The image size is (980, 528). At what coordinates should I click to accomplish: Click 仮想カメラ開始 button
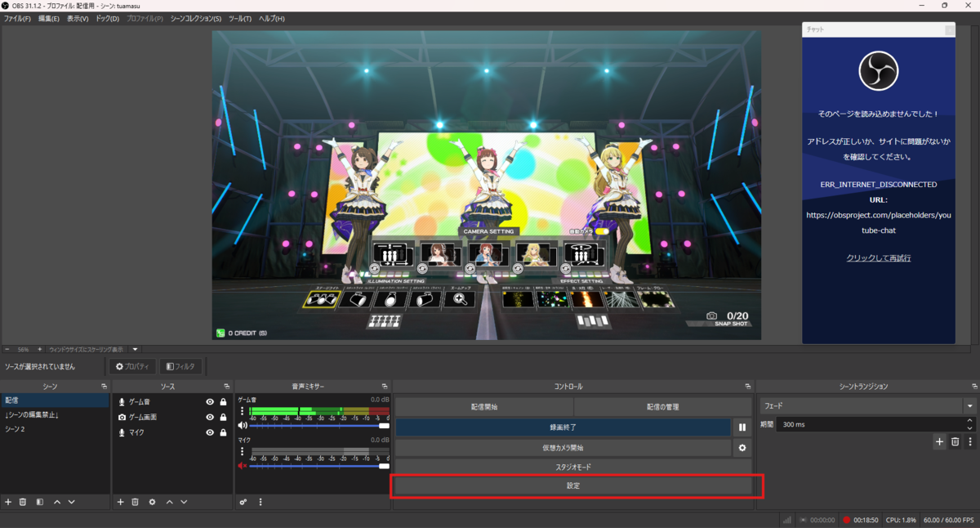[563, 448]
